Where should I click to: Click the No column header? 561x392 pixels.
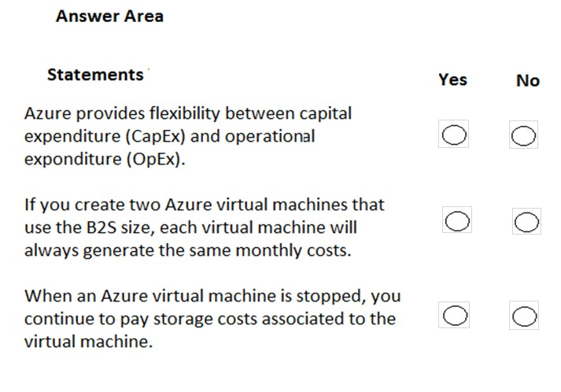click(527, 80)
